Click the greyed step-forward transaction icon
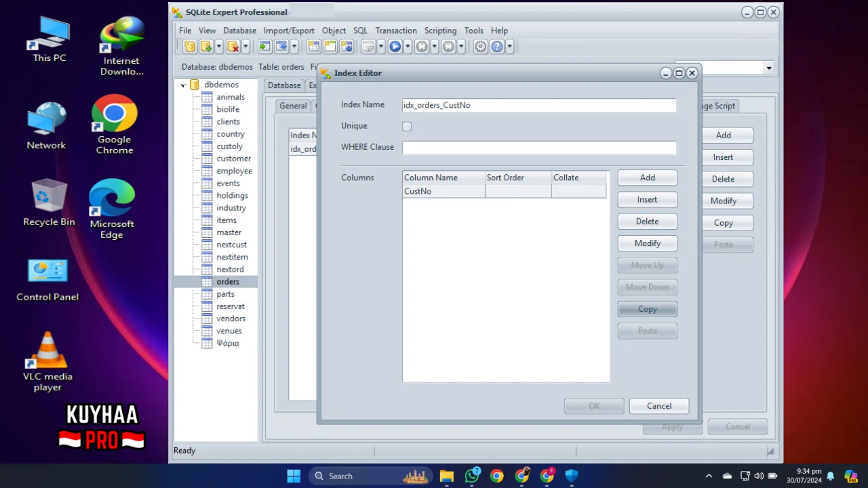 tap(421, 47)
